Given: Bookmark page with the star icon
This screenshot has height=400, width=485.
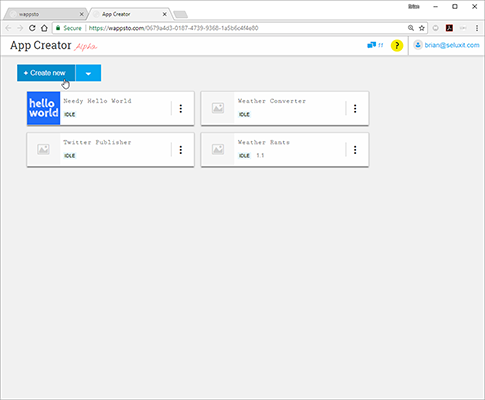Looking at the screenshot, I should coord(422,28).
